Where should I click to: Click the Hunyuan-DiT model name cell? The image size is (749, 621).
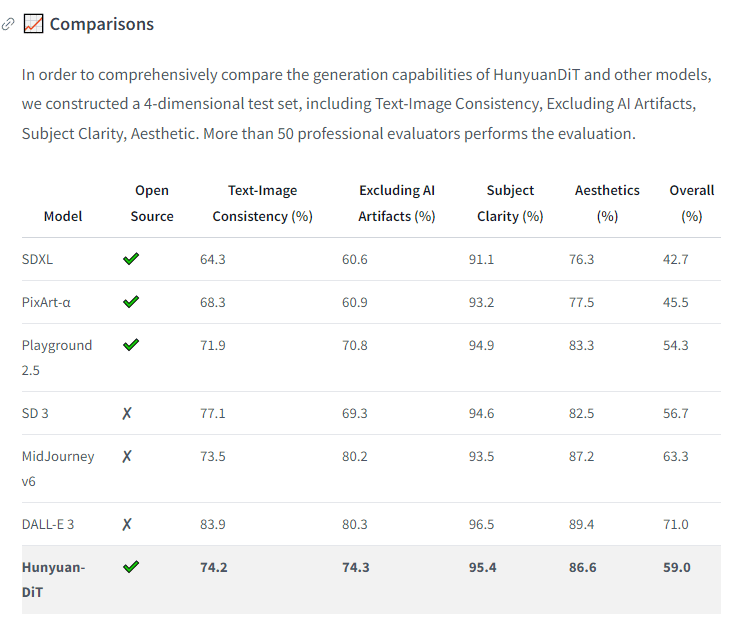(54, 580)
